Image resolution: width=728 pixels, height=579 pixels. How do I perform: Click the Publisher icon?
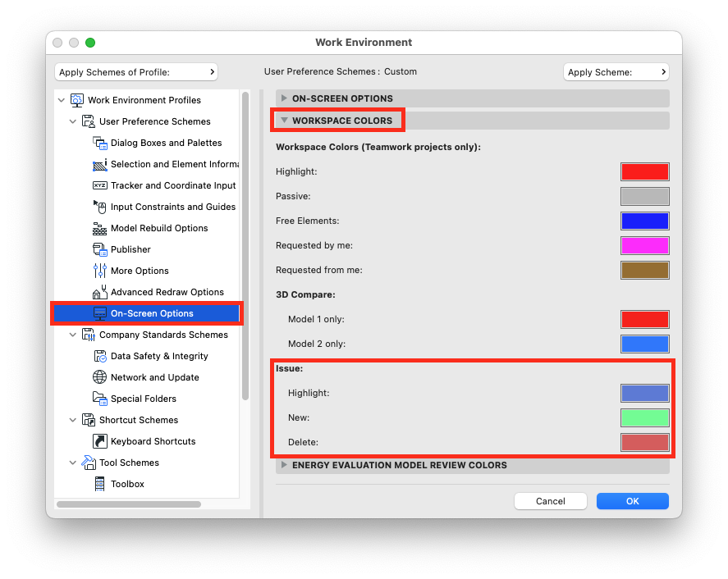(100, 249)
